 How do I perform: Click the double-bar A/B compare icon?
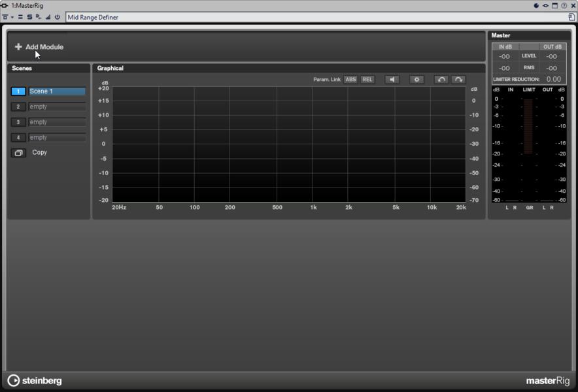coord(21,17)
